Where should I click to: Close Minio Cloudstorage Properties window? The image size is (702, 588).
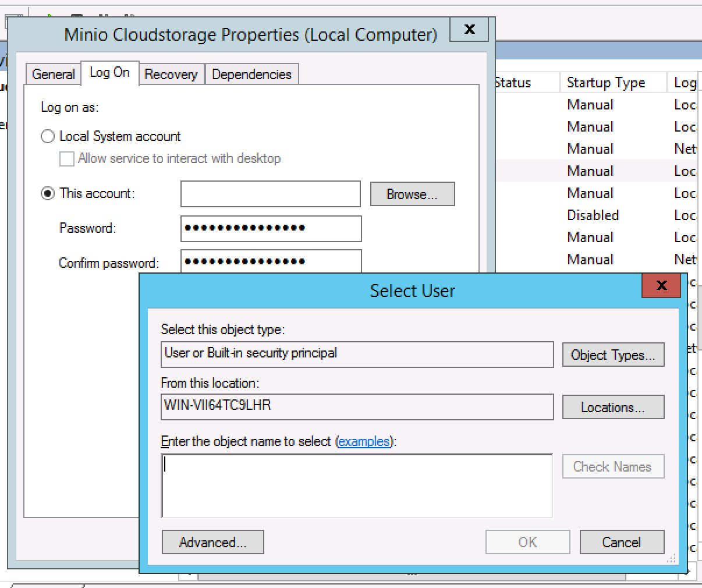point(470,29)
